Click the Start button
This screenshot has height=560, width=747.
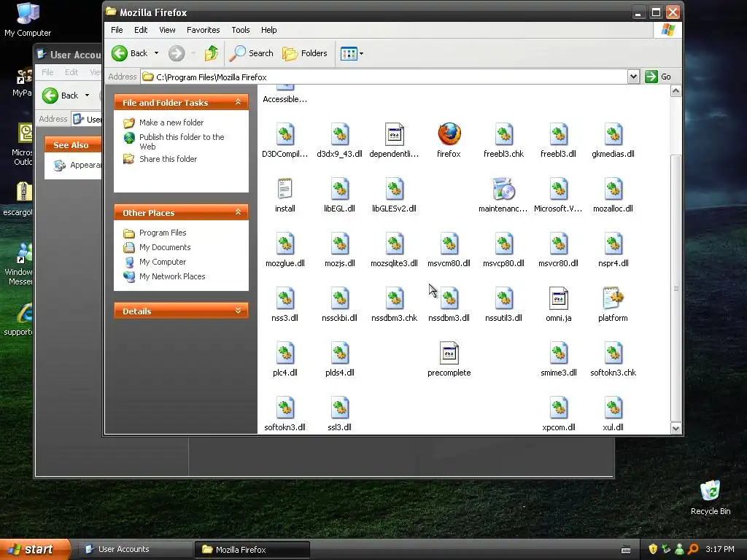point(35,549)
